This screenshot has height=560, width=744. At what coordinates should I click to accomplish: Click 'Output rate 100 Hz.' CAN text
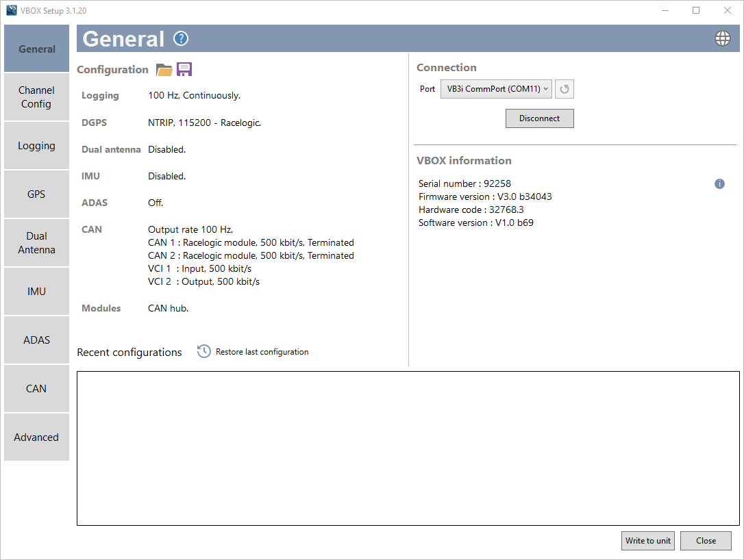(190, 229)
